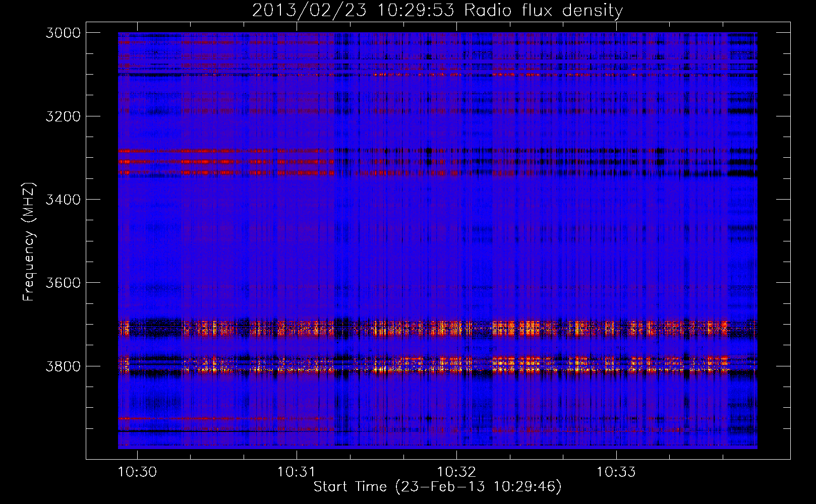
Task: Click the plot title '2013/02/23 10:29:53 Radio flux density'
Action: [437, 10]
